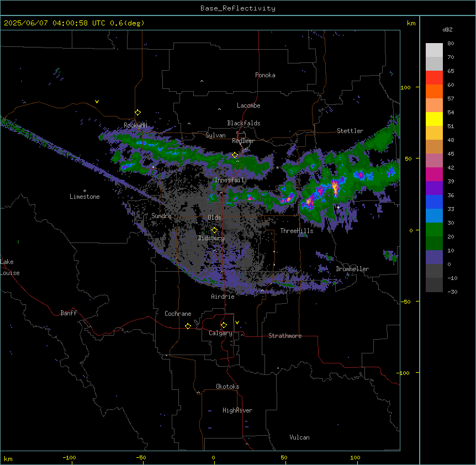The width and height of the screenshot is (476, 465).
Task: Click the 80 value in the dBZ legend
Action: [x=451, y=44]
